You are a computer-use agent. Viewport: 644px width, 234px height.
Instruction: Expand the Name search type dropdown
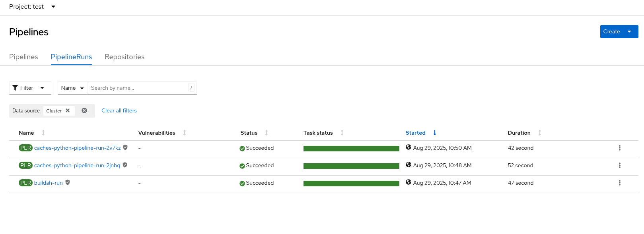click(x=72, y=88)
